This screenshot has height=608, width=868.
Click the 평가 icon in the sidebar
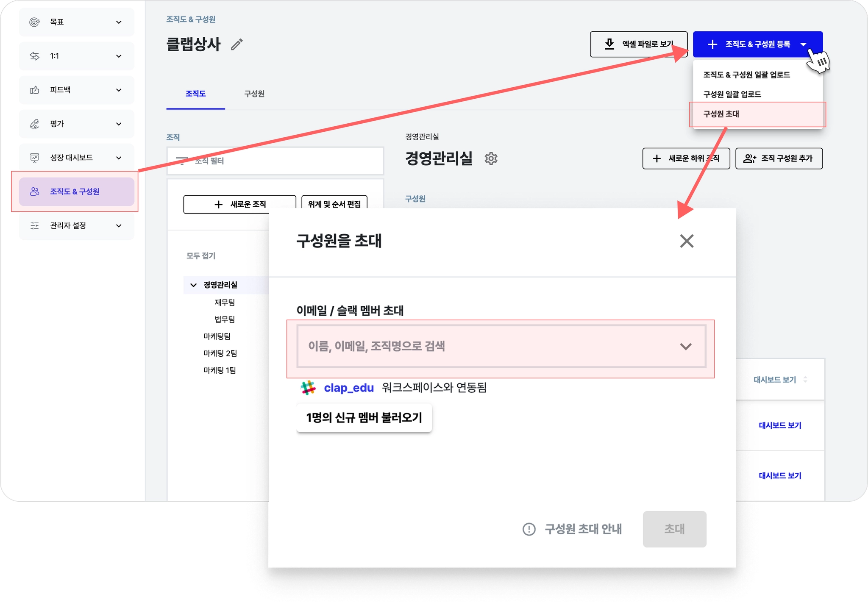click(35, 124)
